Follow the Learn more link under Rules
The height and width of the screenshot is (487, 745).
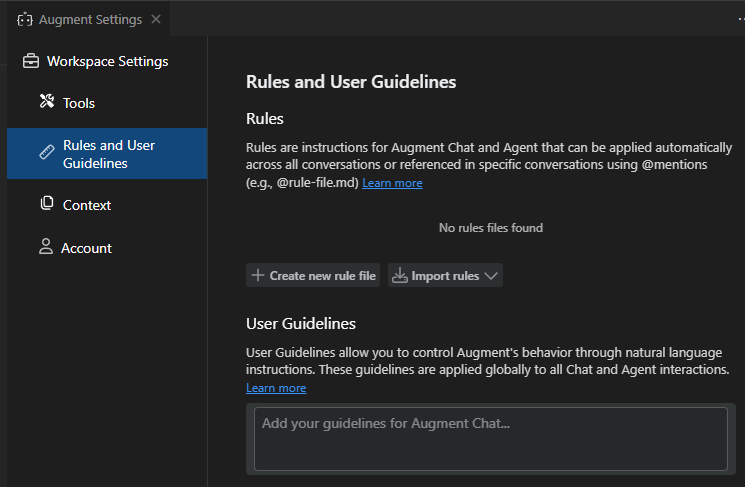coord(392,184)
